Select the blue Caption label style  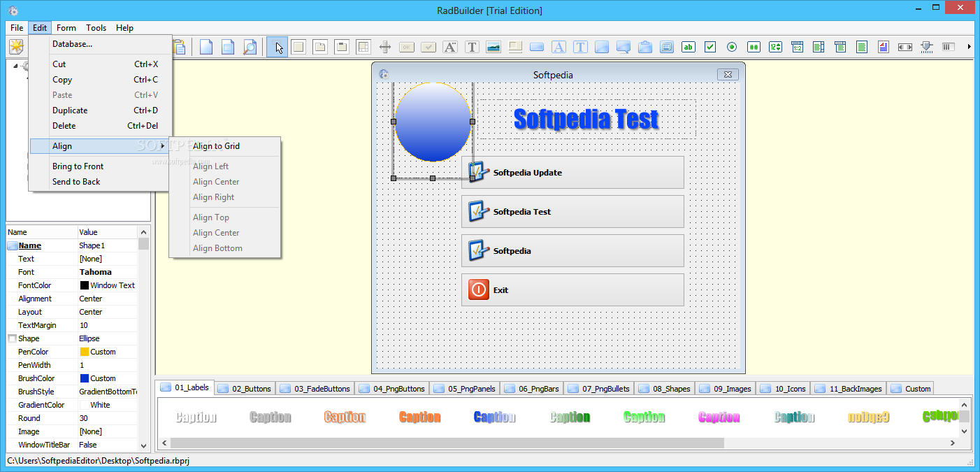pyautogui.click(x=495, y=417)
